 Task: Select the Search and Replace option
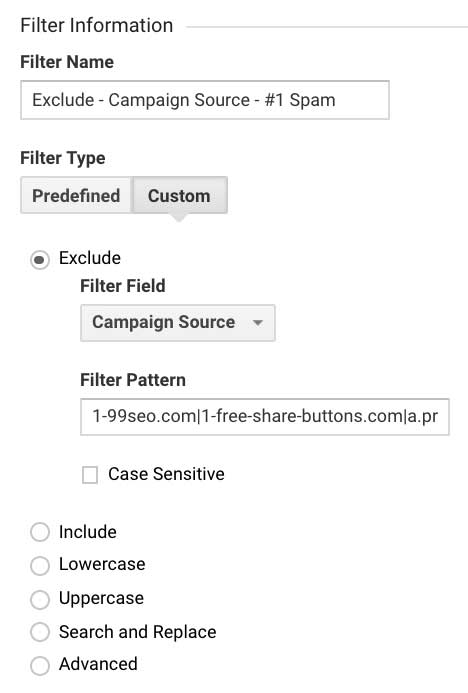(40, 632)
